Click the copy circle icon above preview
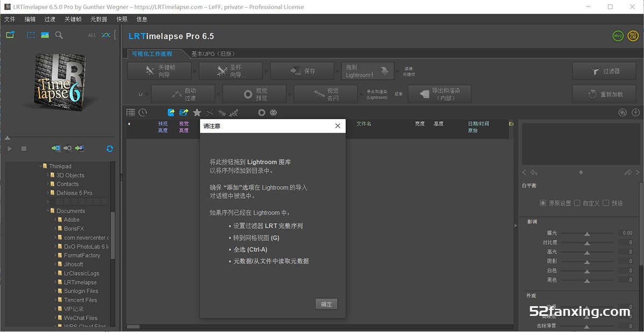 tap(623, 113)
